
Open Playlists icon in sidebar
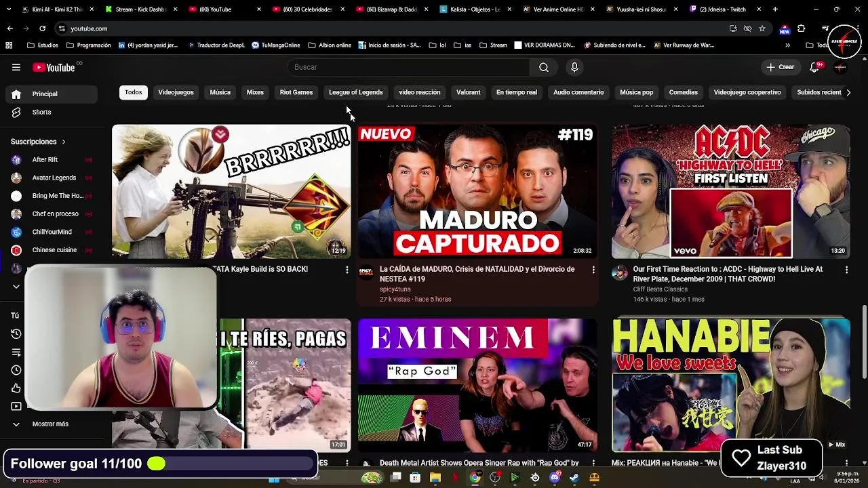[x=16, y=352]
